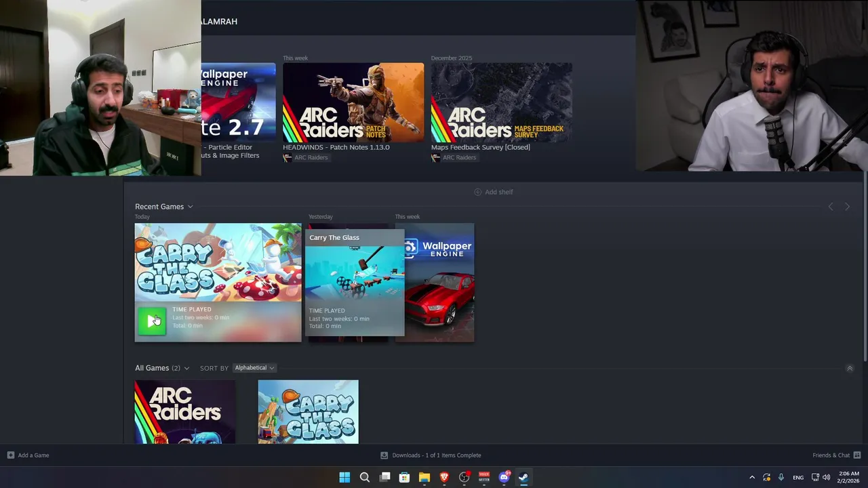Viewport: 868px width, 488px height.
Task: Open Downloads - 1 of 1 Items Complete
Action: point(437,455)
